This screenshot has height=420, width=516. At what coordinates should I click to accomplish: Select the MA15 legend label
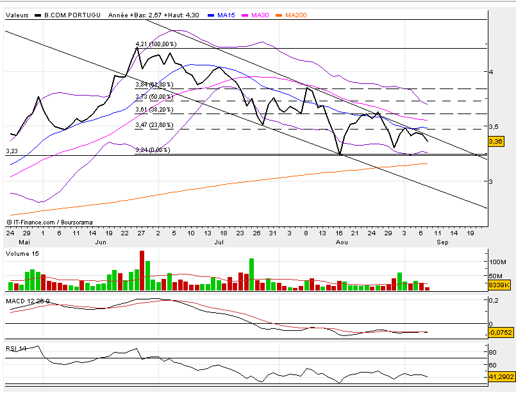(226, 15)
